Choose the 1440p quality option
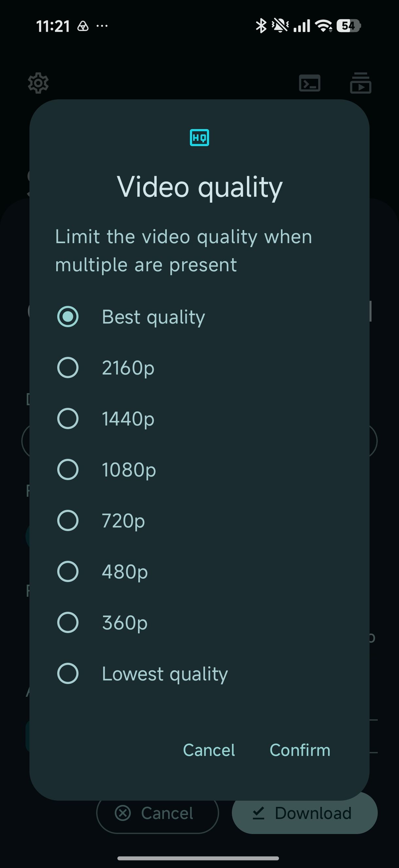 pos(199,419)
